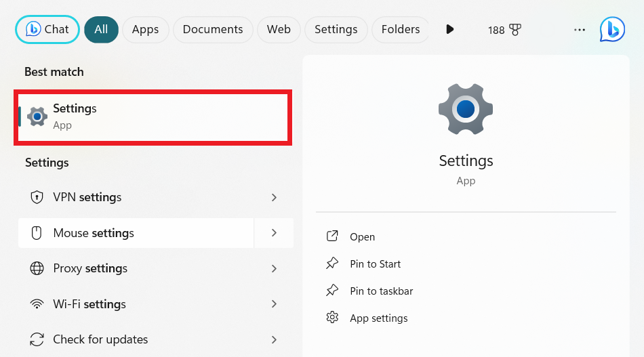
Task: Expand Wi-Fi settings chevron arrow
Action: point(274,304)
